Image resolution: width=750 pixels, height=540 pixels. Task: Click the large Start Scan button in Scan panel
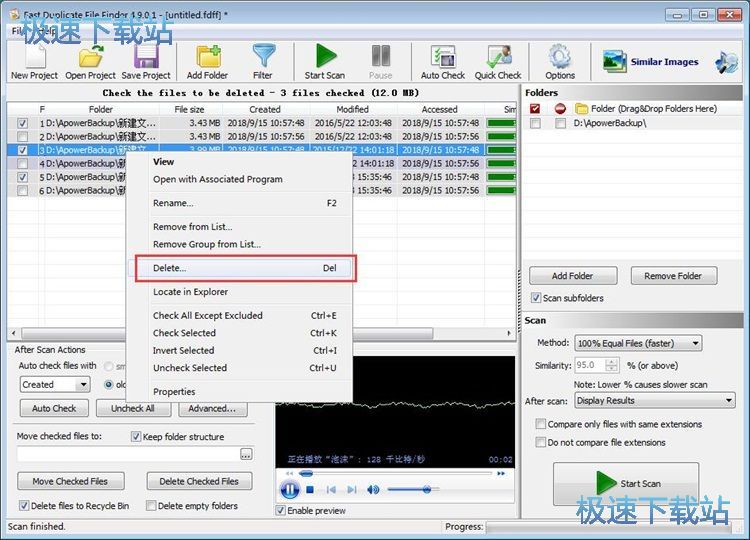[626, 484]
